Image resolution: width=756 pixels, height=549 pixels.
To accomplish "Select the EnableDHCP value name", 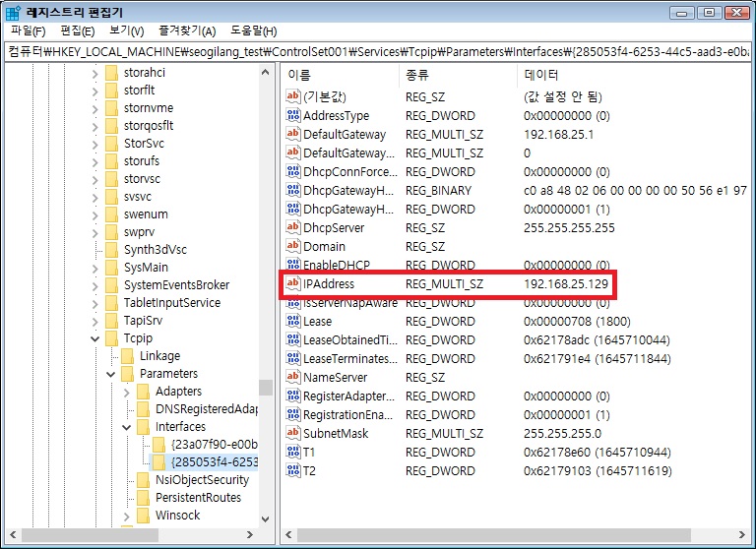I will (337, 265).
